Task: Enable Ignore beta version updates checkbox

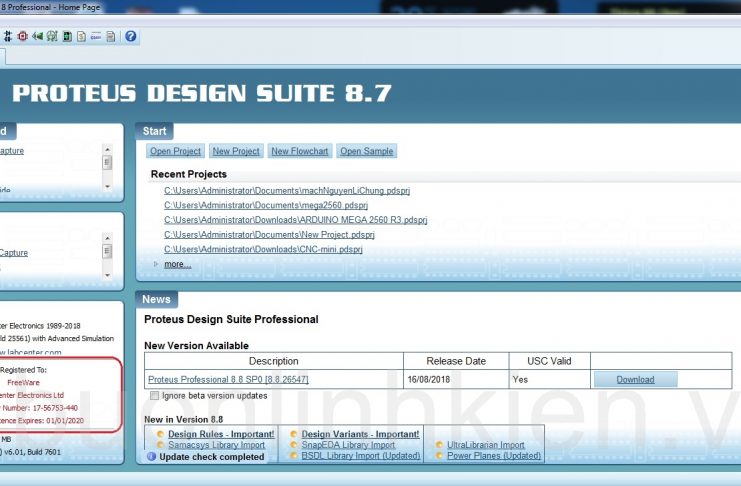Action: click(155, 396)
